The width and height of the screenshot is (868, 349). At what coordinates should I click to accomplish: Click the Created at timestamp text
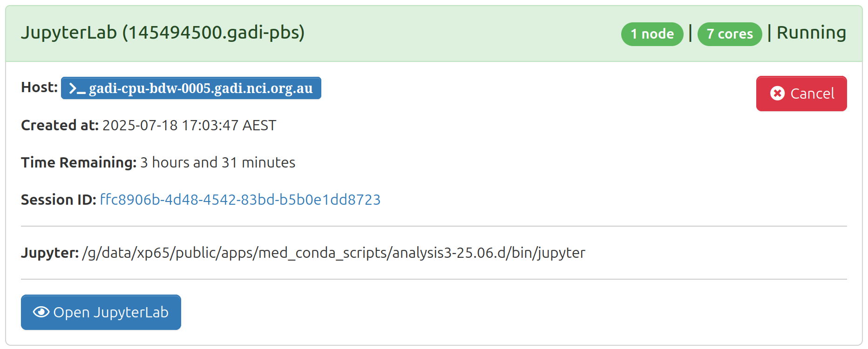pyautogui.click(x=189, y=125)
